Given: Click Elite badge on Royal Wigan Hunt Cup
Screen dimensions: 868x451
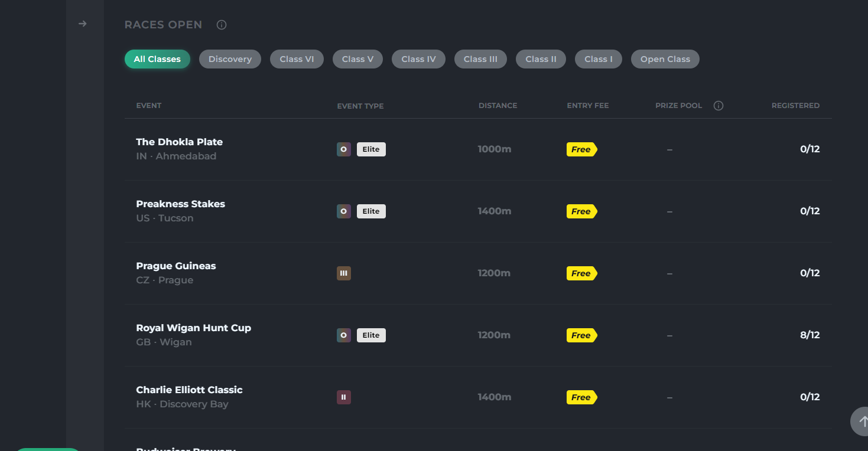Looking at the screenshot, I should [371, 335].
